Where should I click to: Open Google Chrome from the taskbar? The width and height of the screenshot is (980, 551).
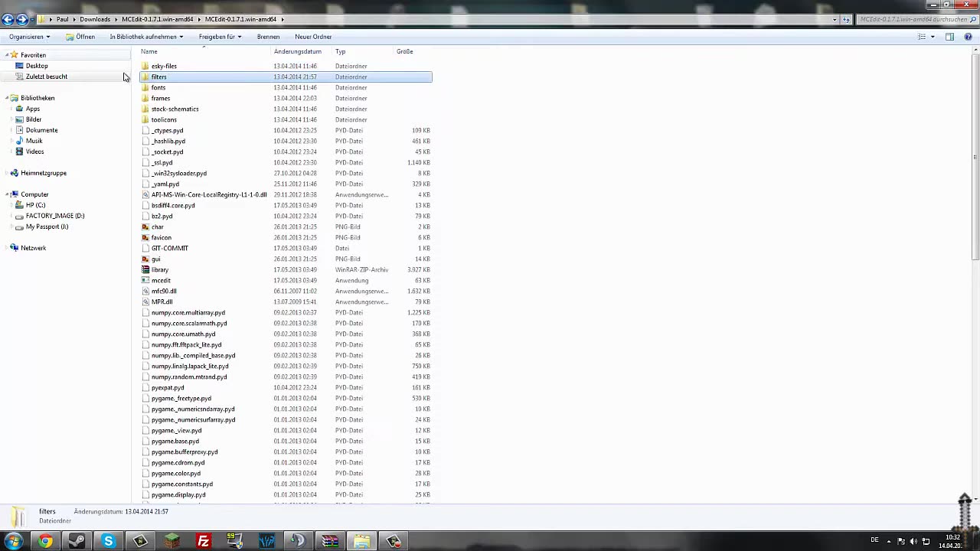[45, 541]
